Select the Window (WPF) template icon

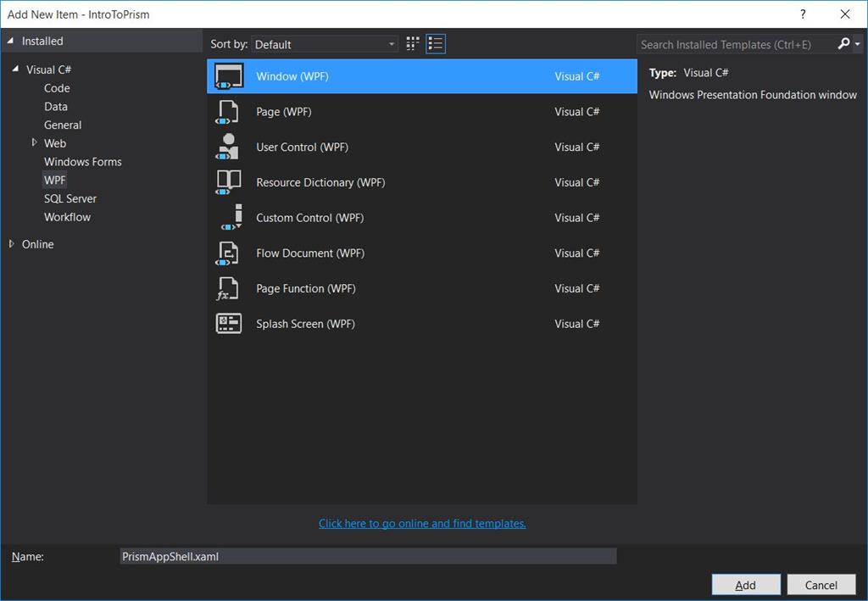(x=229, y=76)
